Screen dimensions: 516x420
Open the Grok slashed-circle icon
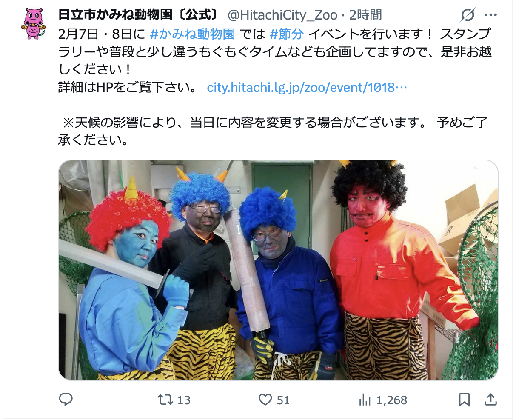click(468, 15)
